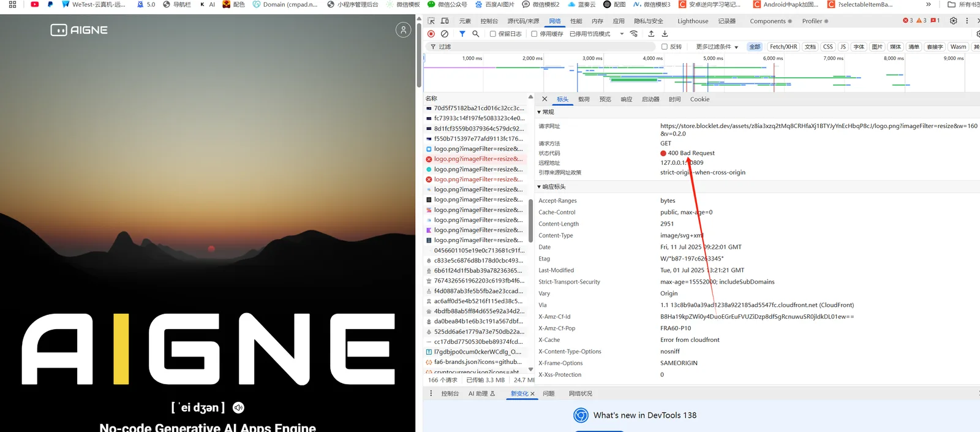
Task: Select 全部 request type filter
Action: tap(755, 47)
